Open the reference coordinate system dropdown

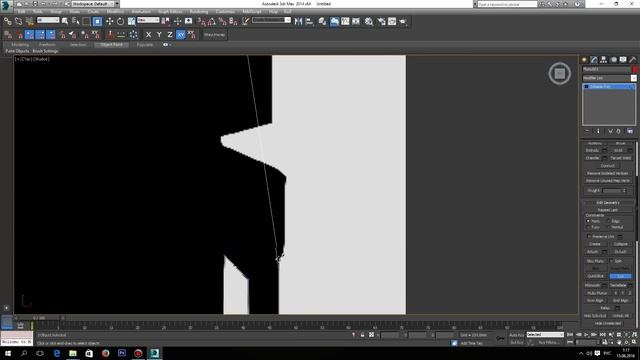pos(148,20)
